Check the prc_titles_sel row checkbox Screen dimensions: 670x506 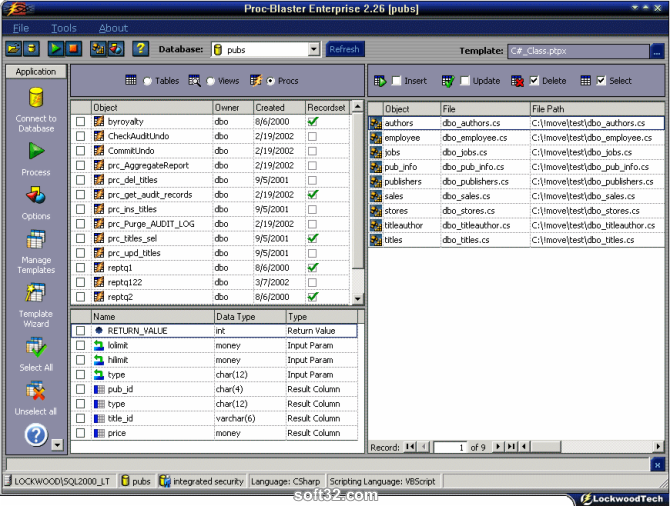click(80, 238)
